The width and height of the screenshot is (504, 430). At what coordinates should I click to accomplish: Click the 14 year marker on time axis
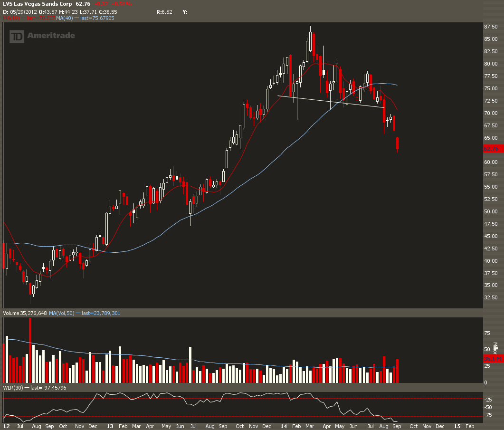[x=284, y=426]
